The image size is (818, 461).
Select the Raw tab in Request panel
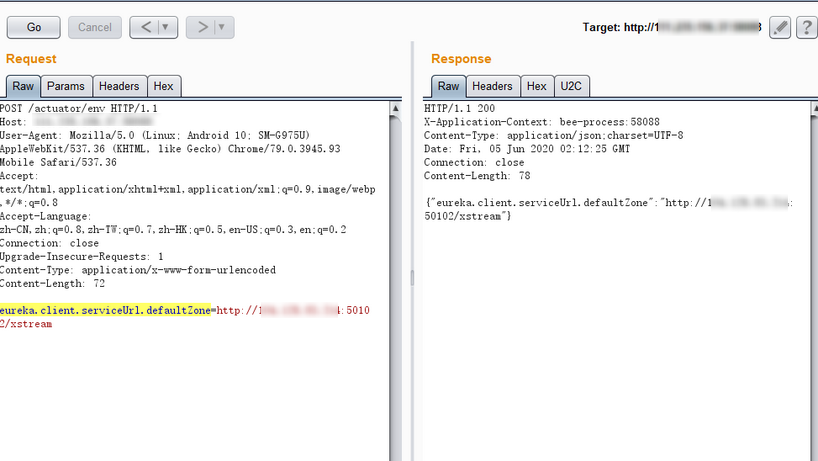tap(23, 87)
